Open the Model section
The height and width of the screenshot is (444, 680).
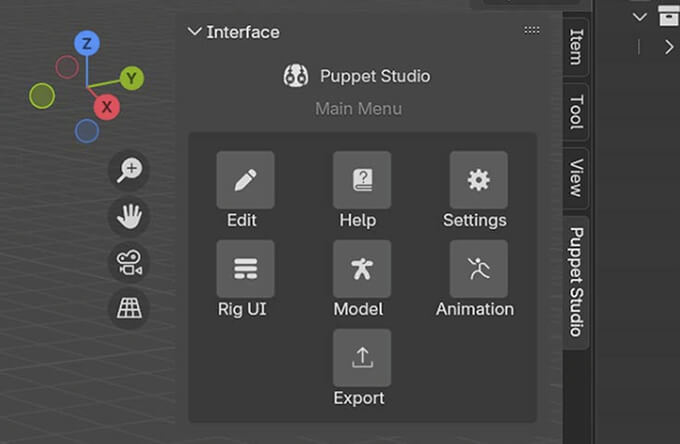pyautogui.click(x=361, y=269)
